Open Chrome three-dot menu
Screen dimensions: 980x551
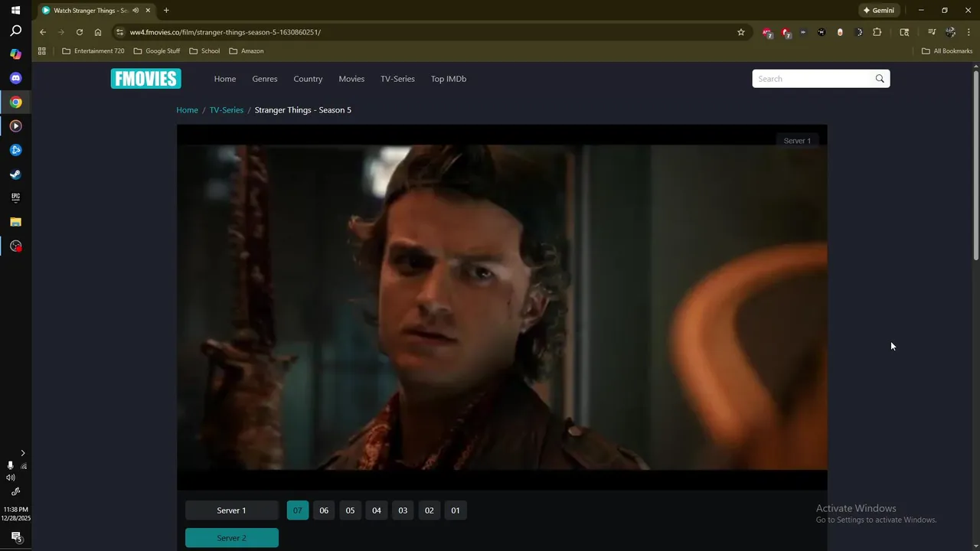click(969, 32)
